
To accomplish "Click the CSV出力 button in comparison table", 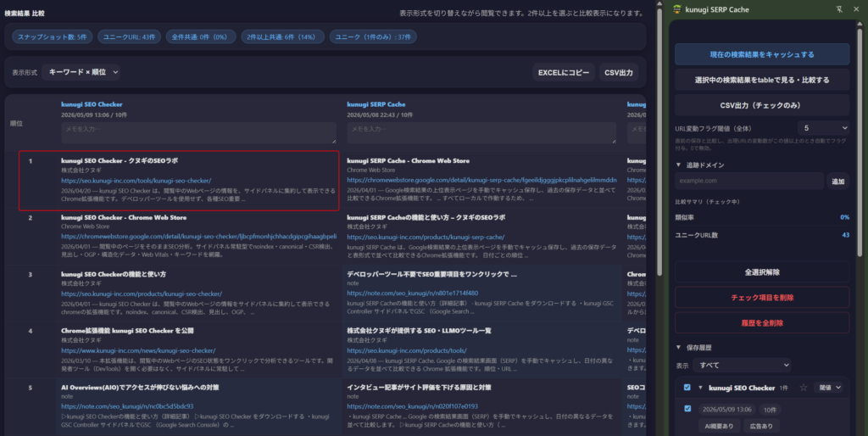I will coord(618,73).
